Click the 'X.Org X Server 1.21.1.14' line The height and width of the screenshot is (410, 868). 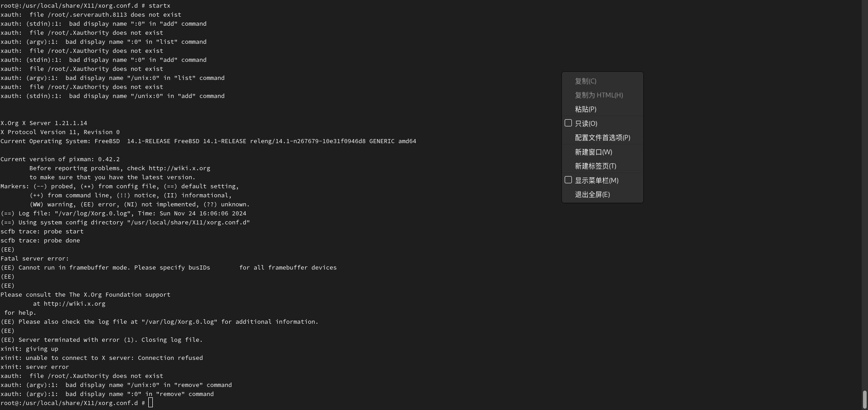click(x=44, y=123)
